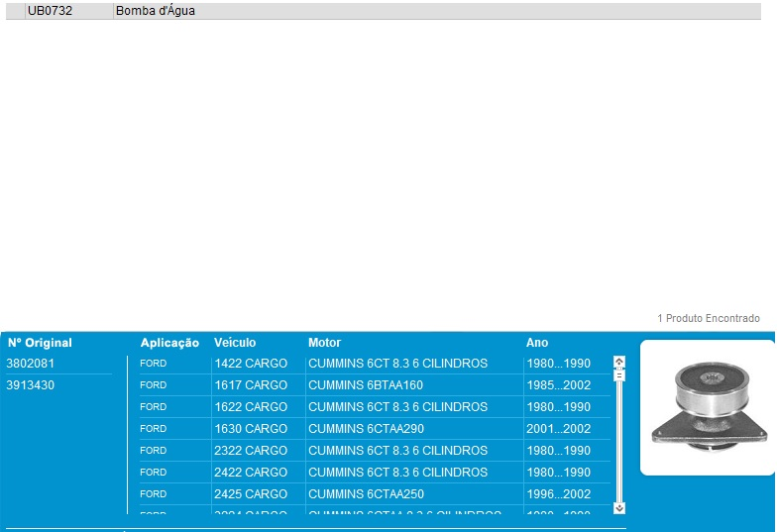
Task: Select original number 3913430
Action: click(x=31, y=385)
